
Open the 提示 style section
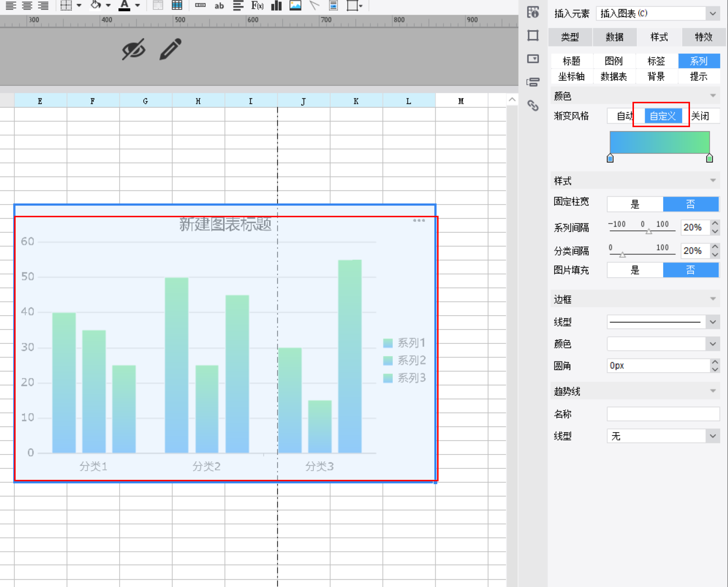699,76
